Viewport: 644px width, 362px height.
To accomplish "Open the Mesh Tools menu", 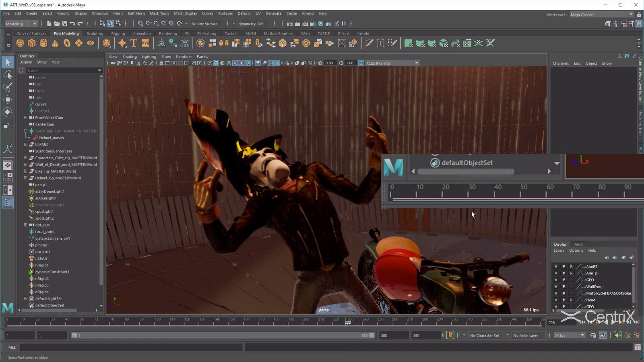I will click(x=159, y=13).
